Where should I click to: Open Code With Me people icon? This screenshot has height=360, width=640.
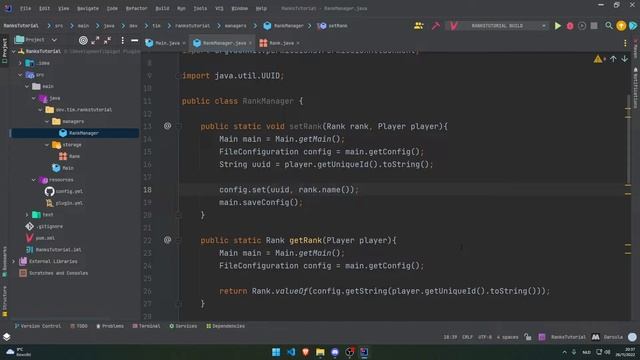(x=419, y=26)
